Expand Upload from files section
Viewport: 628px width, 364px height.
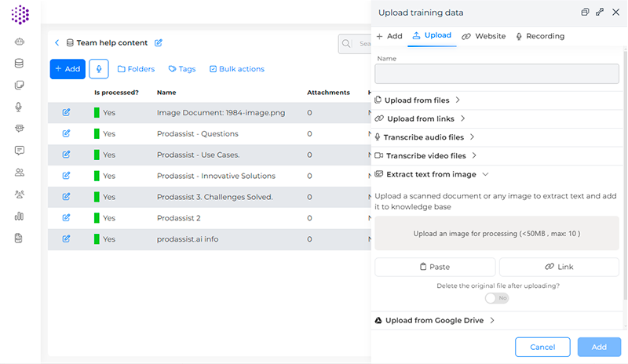pyautogui.click(x=418, y=100)
